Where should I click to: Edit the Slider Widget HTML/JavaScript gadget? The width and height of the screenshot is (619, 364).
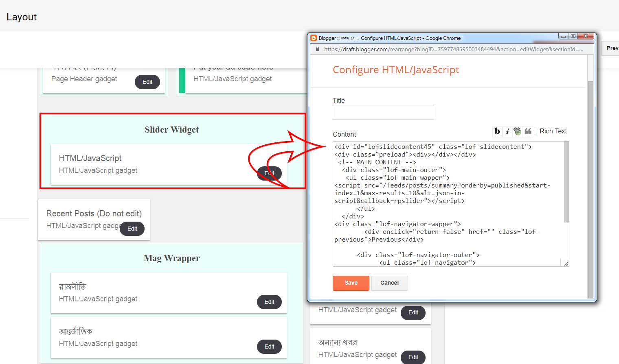pyautogui.click(x=269, y=173)
